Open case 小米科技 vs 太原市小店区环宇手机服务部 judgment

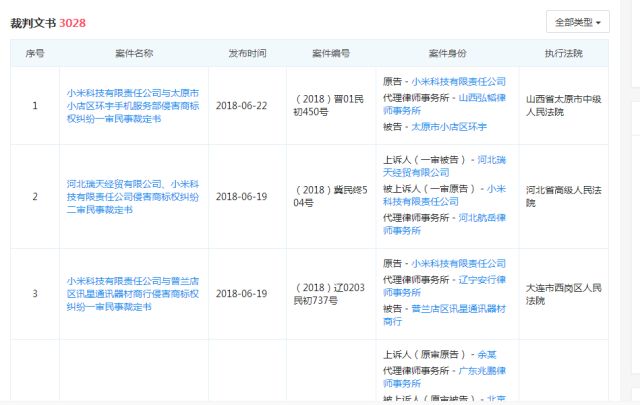133,106
